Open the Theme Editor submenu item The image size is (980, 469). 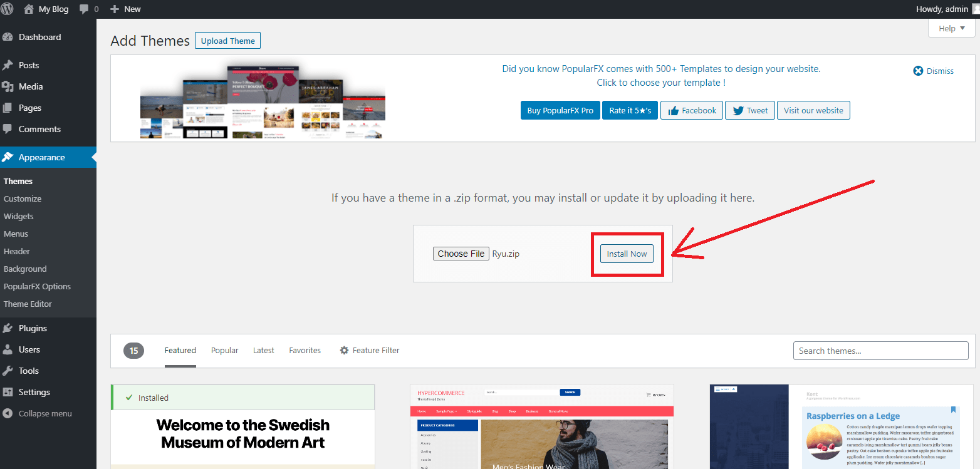click(x=28, y=304)
